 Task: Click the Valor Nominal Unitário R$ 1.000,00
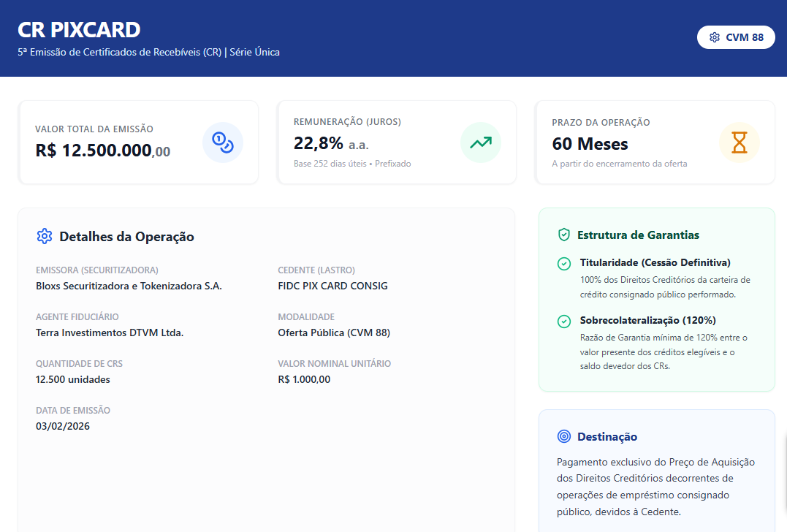304,379
